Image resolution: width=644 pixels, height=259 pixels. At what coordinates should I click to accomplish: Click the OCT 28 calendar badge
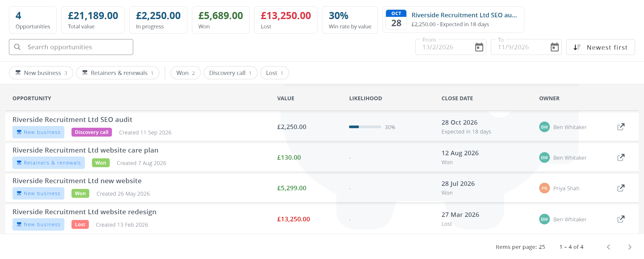click(396, 20)
